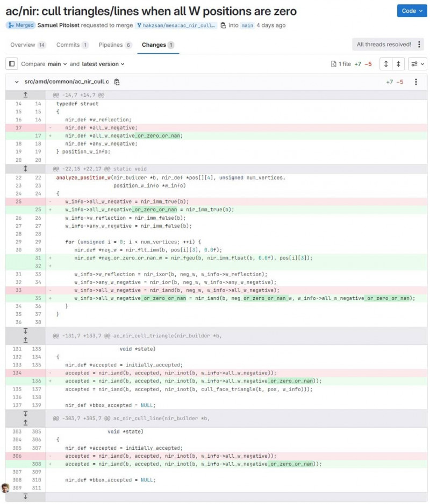Screen dimensions: 430x504
Task: Click the analyze_position_w function name
Action: pyautogui.click(x=84, y=177)
